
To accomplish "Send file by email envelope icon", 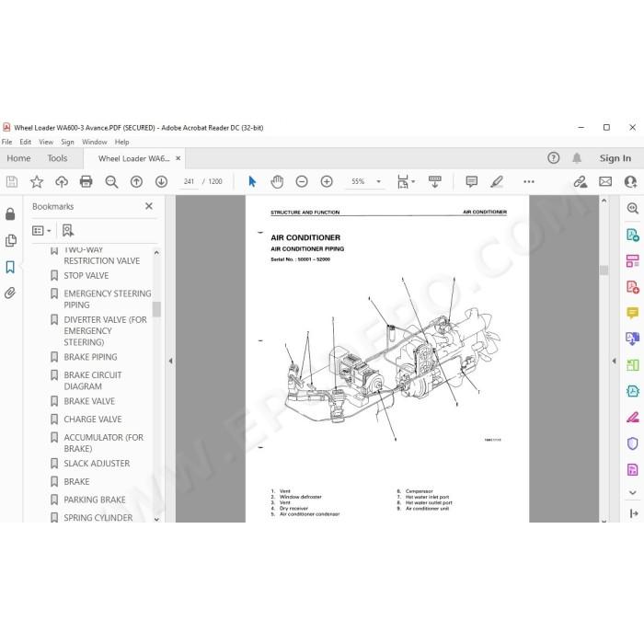I will pos(605,181).
